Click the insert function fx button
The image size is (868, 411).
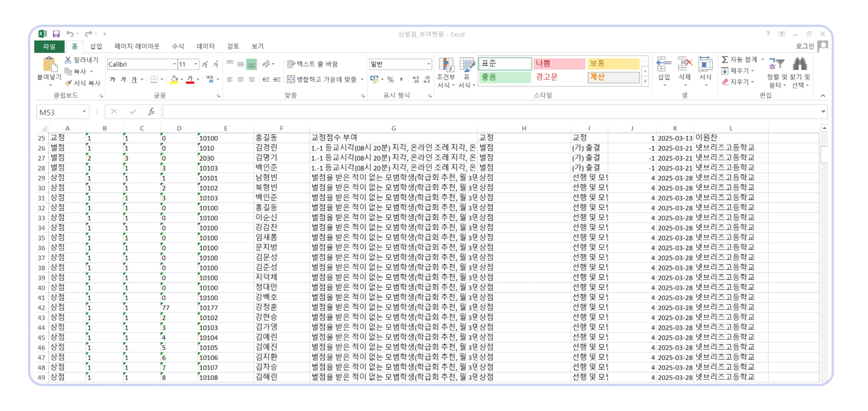[151, 112]
